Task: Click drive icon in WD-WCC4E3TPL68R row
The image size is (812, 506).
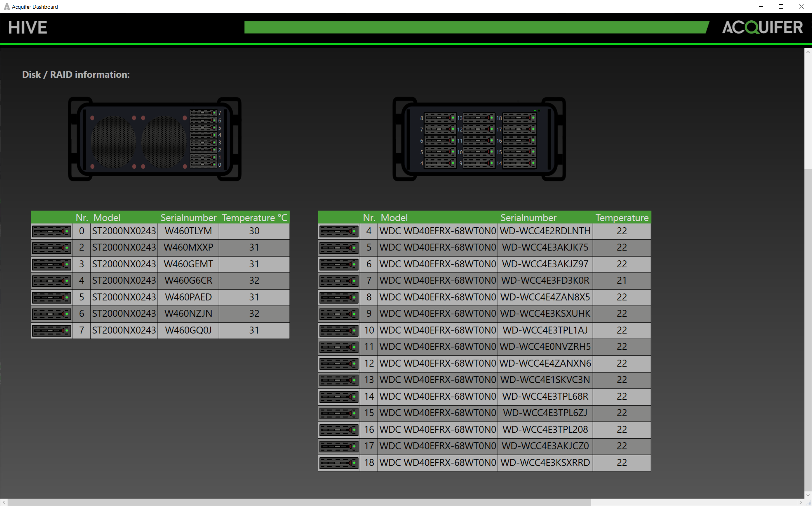Action: (339, 397)
